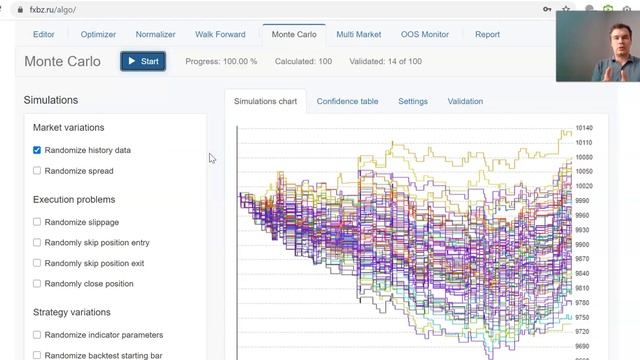Click the 10140 chart axis label
Image resolution: width=640 pixels, height=360 pixels.
click(584, 128)
